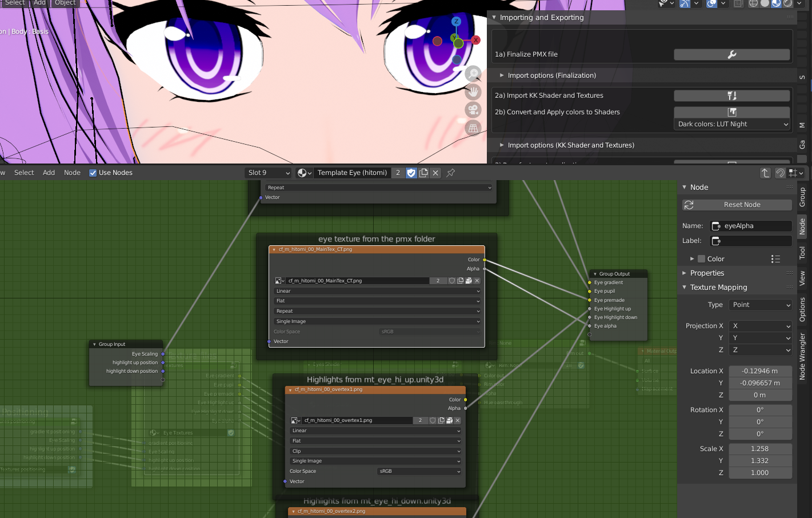Select solid viewport shading
The image size is (812, 518).
tap(765, 3)
